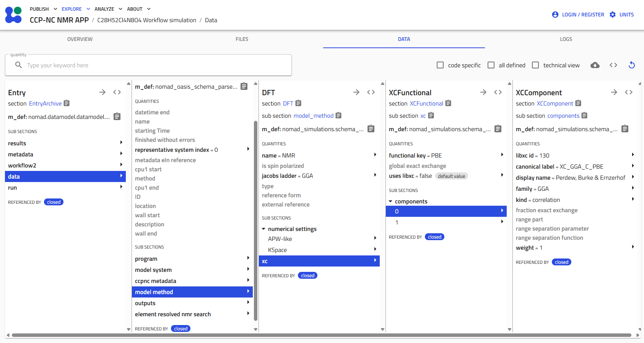Click the XCFunctional panel arrow icon
The width and height of the screenshot is (644, 343).
(483, 92)
